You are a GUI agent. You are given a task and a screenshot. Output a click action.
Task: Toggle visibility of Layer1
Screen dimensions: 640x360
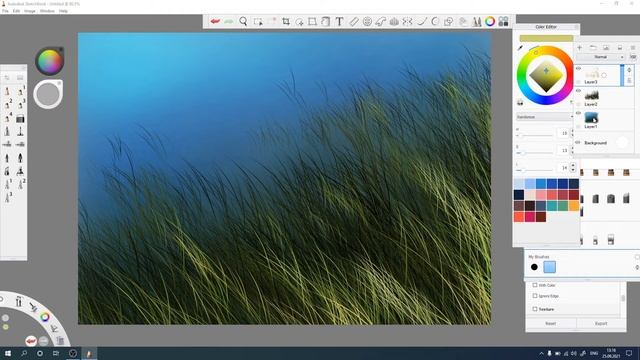pos(578,113)
